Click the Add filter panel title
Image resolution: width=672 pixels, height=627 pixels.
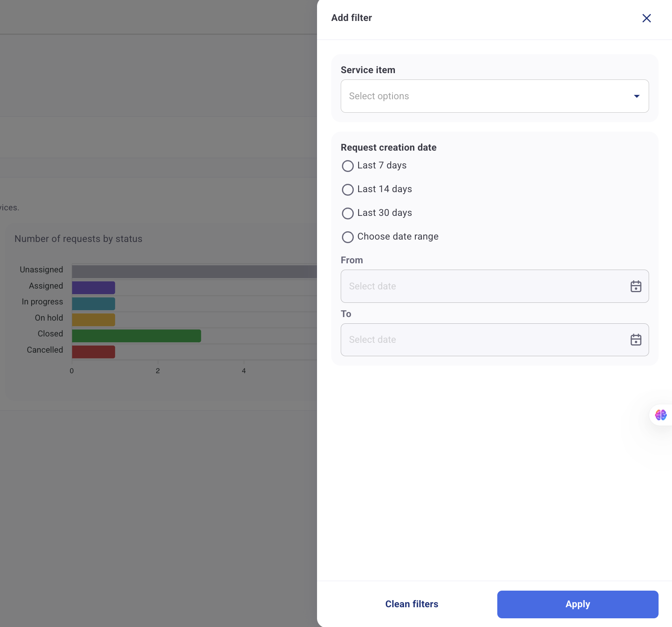click(x=351, y=18)
